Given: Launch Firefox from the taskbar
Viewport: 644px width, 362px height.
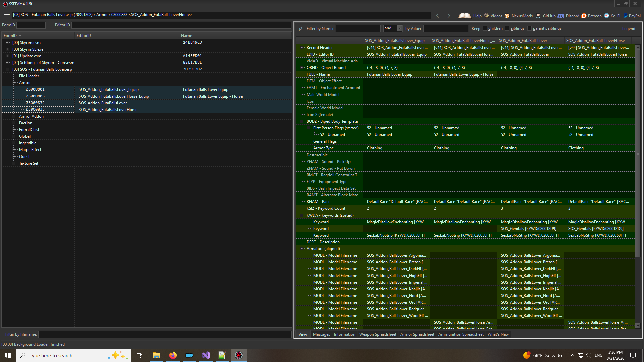Looking at the screenshot, I should pyautogui.click(x=173, y=355).
